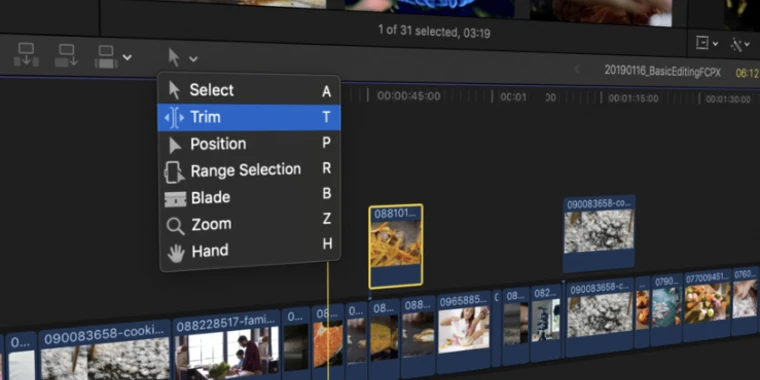Viewport: 760px width, 380px height.
Task: Click the 00:00:45:00 mark on timeline ruler
Action: pyautogui.click(x=409, y=96)
